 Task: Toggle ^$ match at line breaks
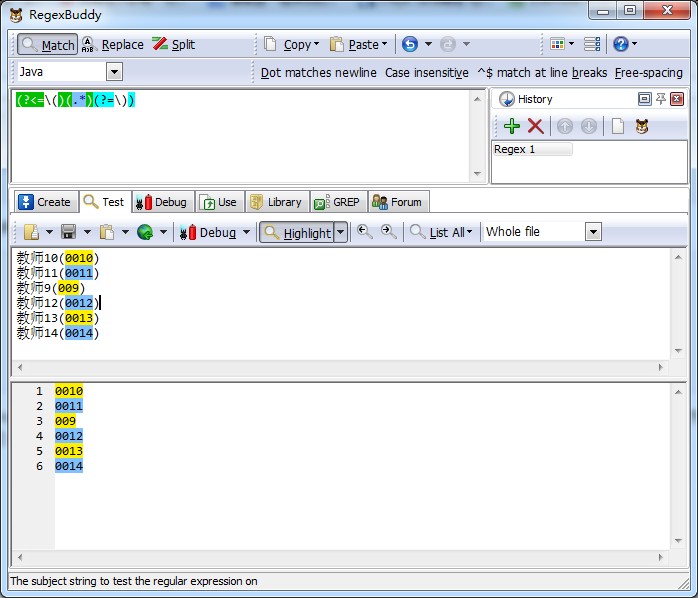542,73
